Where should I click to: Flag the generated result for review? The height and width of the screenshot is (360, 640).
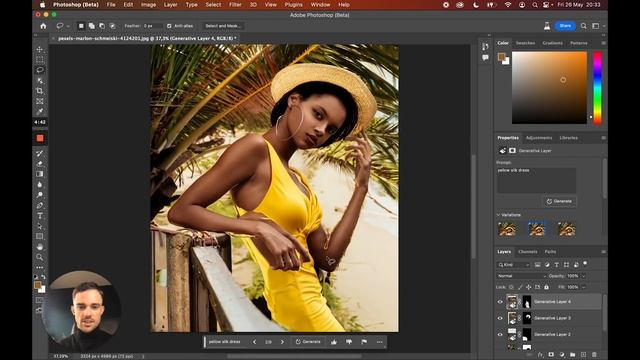[x=364, y=342]
